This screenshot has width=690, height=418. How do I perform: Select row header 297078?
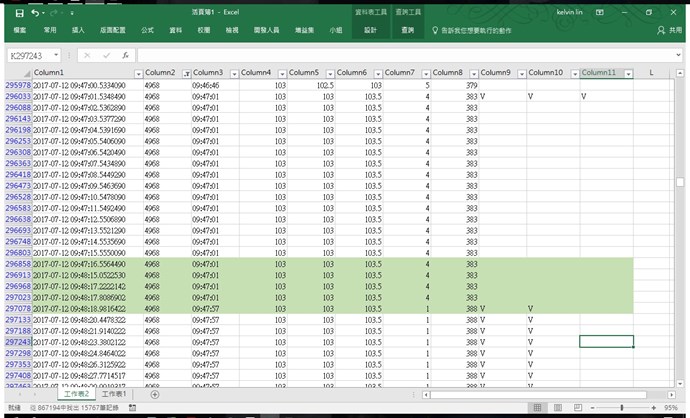tap(17, 309)
